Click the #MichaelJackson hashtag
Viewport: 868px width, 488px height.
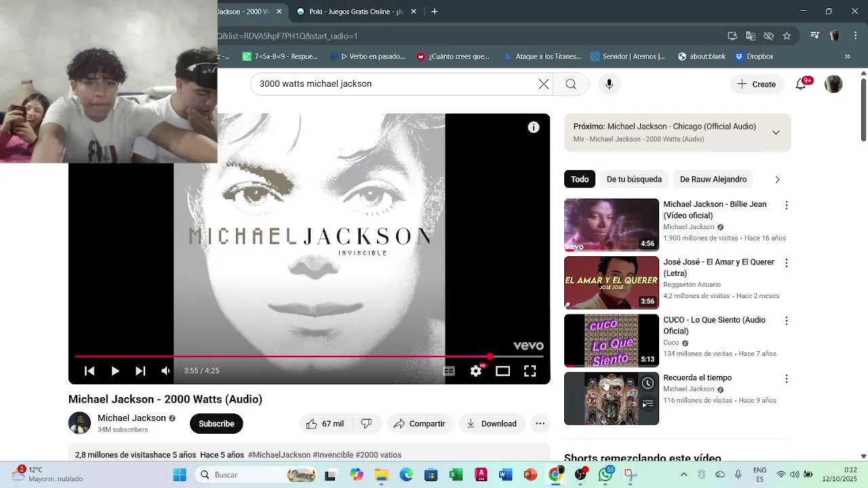pyautogui.click(x=279, y=455)
